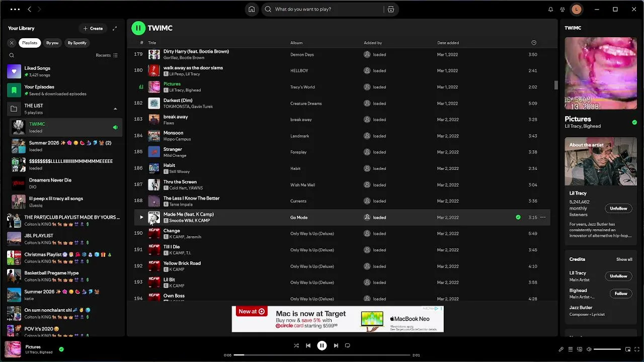The image size is (644, 362).
Task: Open more options for Made Me
Action: (543, 217)
